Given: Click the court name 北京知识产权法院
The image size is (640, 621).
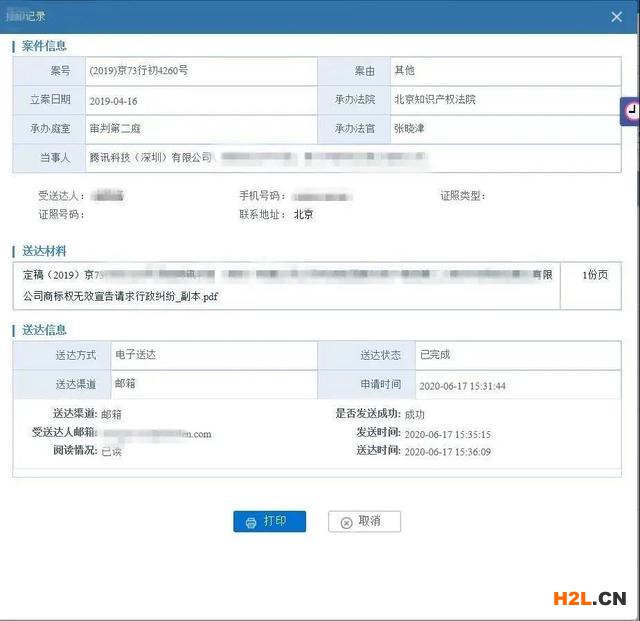Looking at the screenshot, I should click(434, 101).
